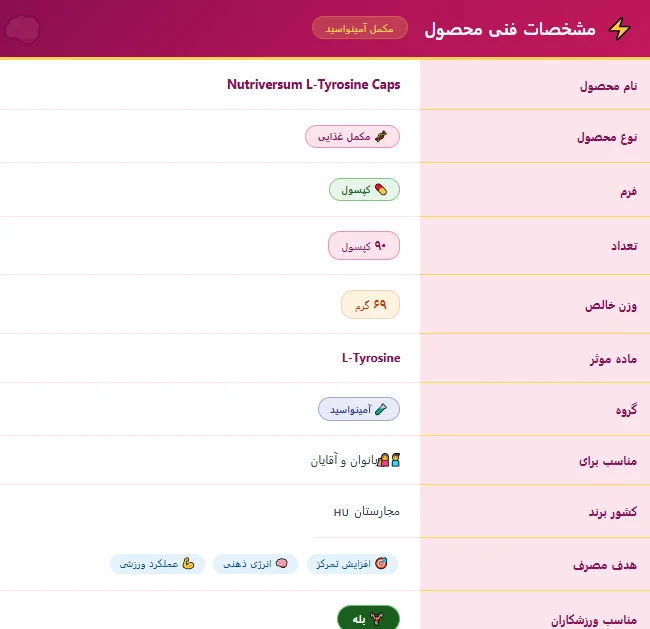Click the کپسول form badge
This screenshot has width=650, height=629.
point(364,189)
